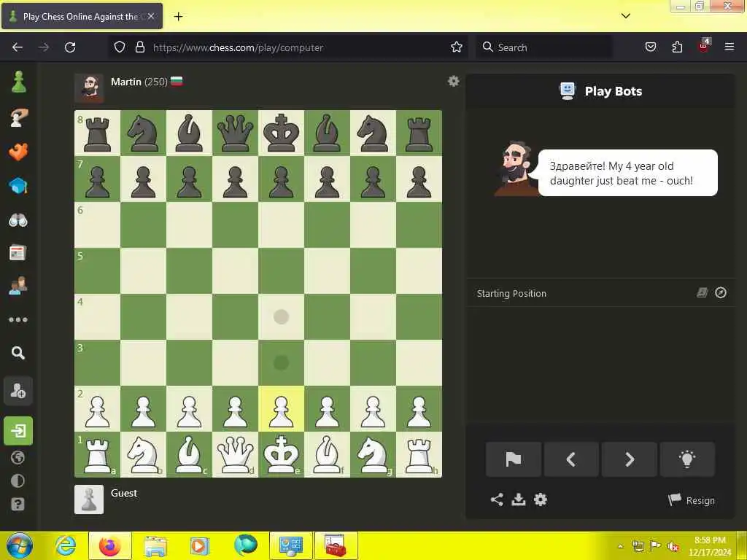Open a new browser tab
This screenshot has height=560, width=747.
click(178, 17)
